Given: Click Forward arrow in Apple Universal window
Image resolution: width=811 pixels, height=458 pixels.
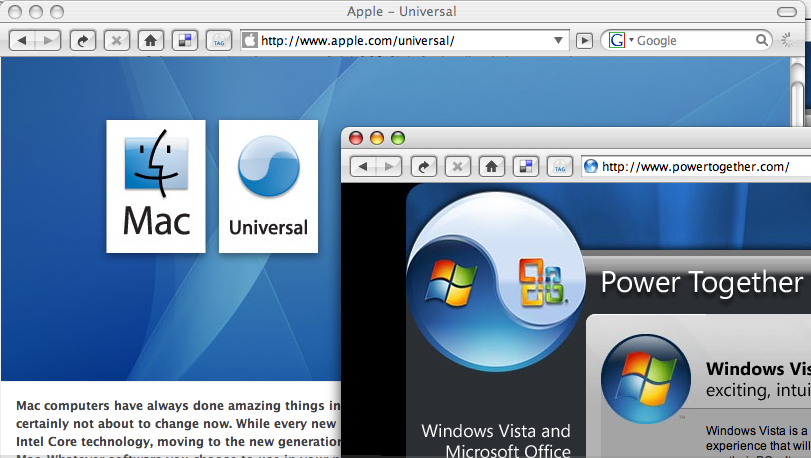Looking at the screenshot, I should coord(48,41).
